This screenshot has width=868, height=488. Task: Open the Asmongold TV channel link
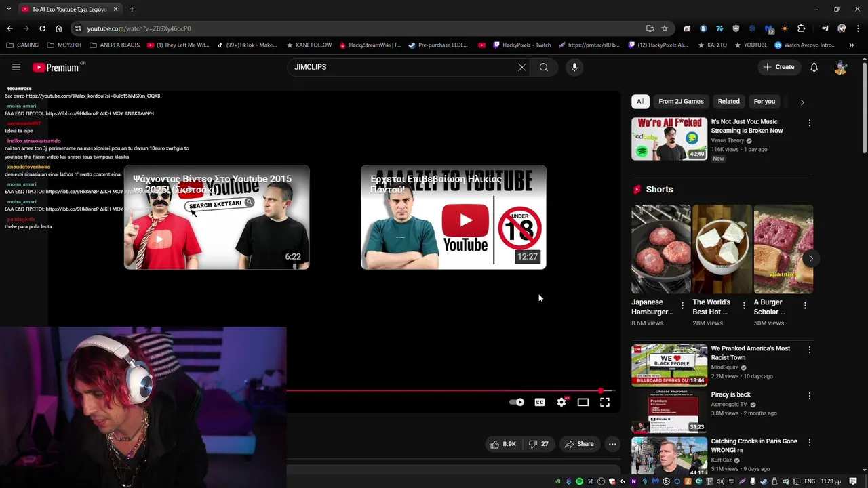(x=729, y=404)
